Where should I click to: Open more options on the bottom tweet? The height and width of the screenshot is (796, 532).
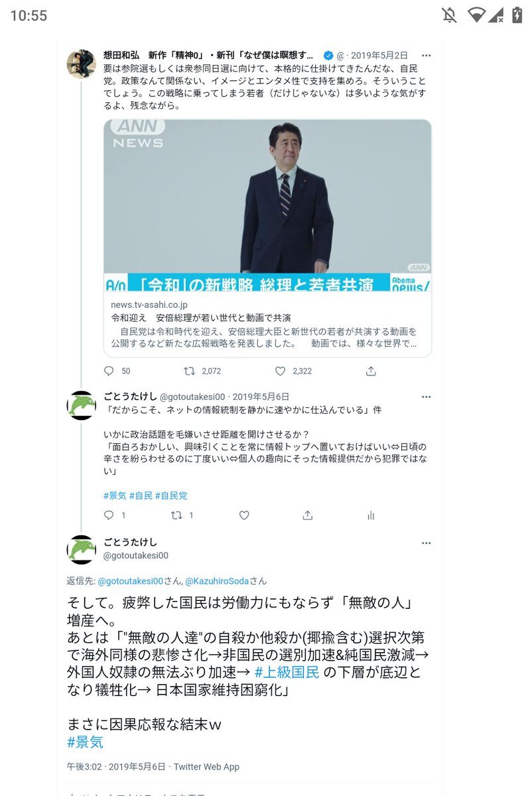pos(427,543)
